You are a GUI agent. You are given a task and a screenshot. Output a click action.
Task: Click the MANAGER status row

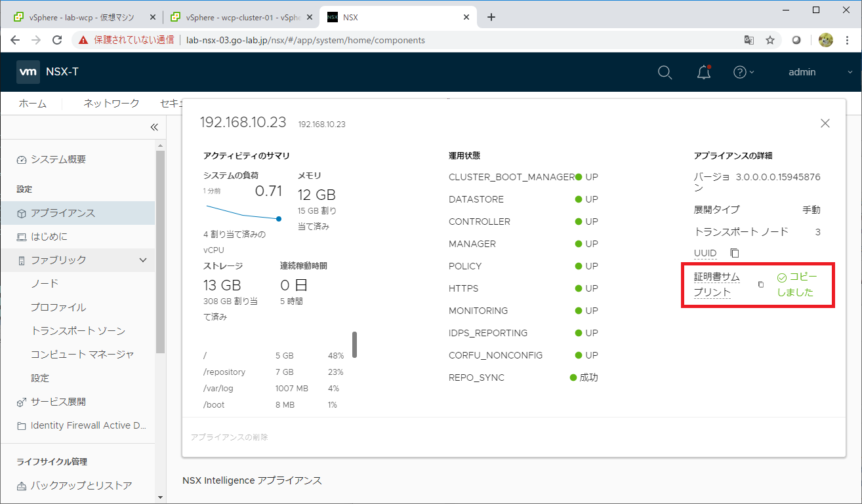tap(523, 244)
